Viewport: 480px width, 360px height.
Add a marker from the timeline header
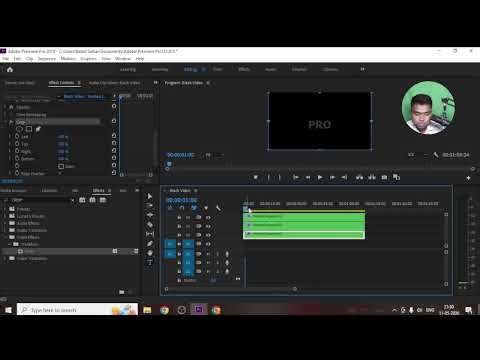coord(206,208)
